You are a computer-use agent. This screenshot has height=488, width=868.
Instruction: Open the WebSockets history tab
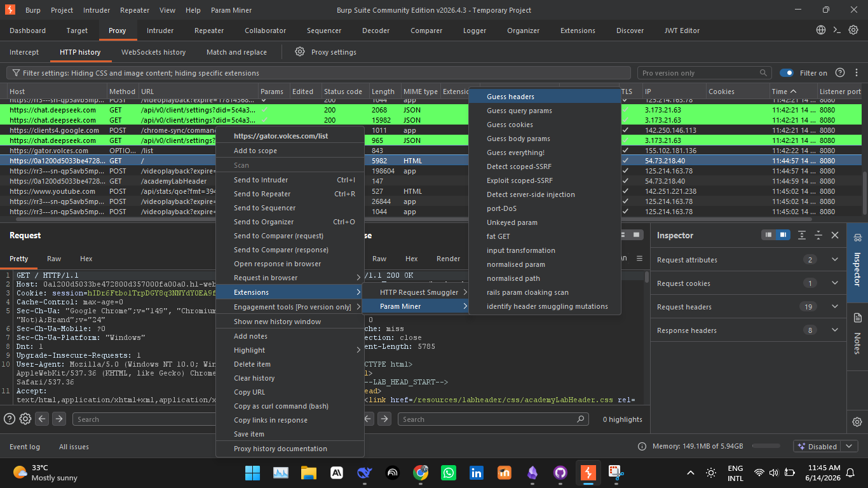click(x=153, y=52)
